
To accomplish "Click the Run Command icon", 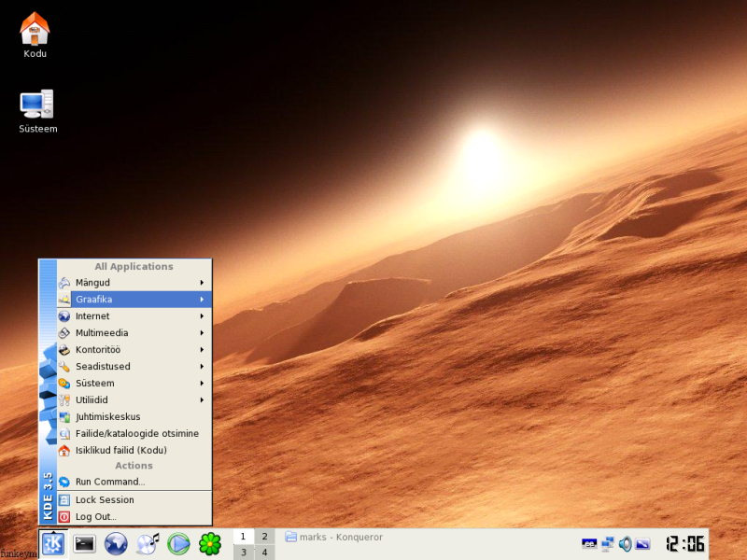I will [64, 482].
